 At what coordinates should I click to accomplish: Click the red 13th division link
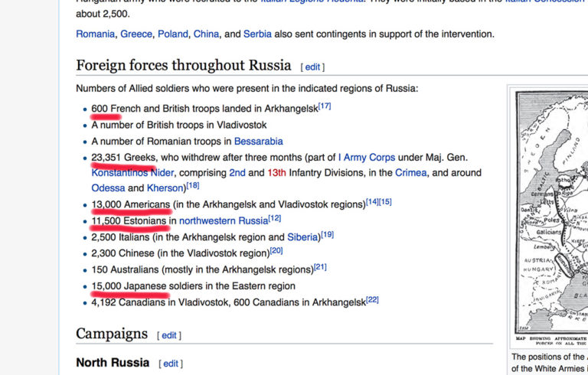click(x=276, y=173)
